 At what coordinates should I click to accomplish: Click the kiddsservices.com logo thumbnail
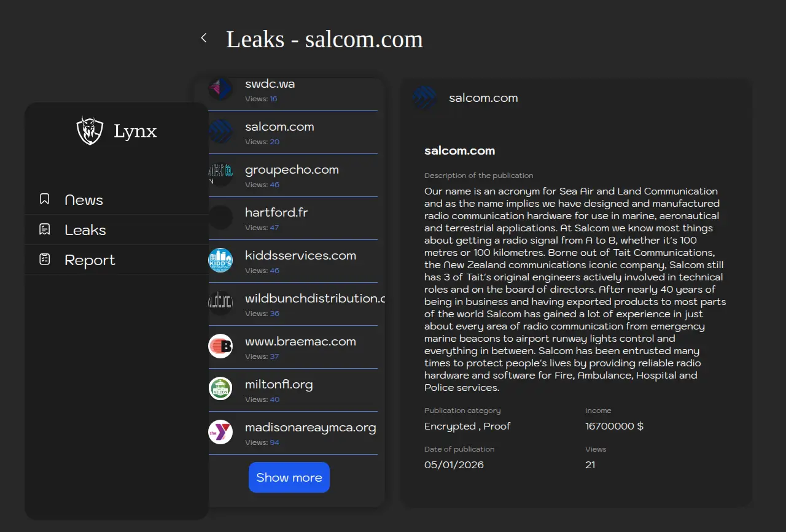220,260
